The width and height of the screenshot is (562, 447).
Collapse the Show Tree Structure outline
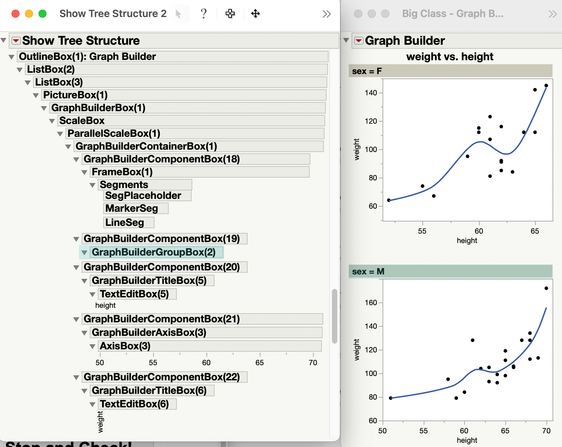4,40
